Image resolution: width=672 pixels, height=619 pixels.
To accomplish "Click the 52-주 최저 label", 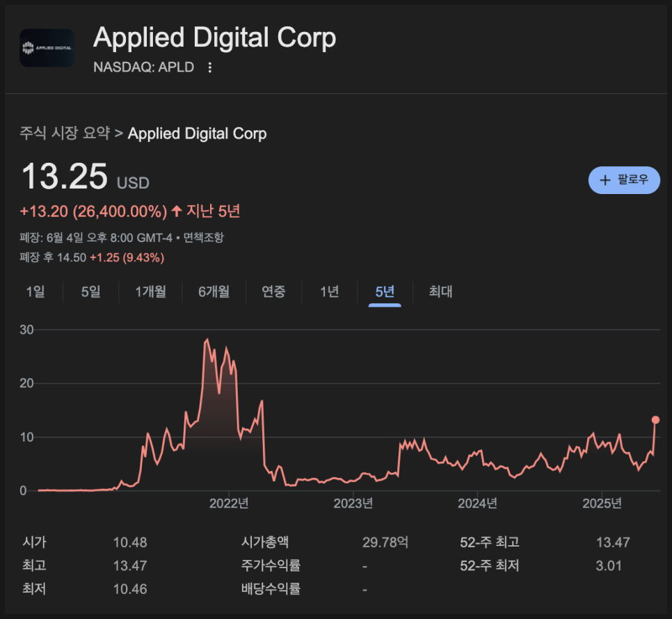I will [x=490, y=566].
